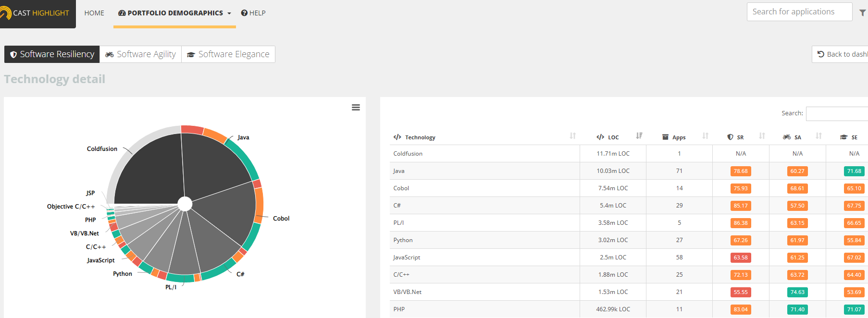Image resolution: width=868 pixels, height=318 pixels.
Task: Click the Help question mark icon
Action: coord(244,13)
